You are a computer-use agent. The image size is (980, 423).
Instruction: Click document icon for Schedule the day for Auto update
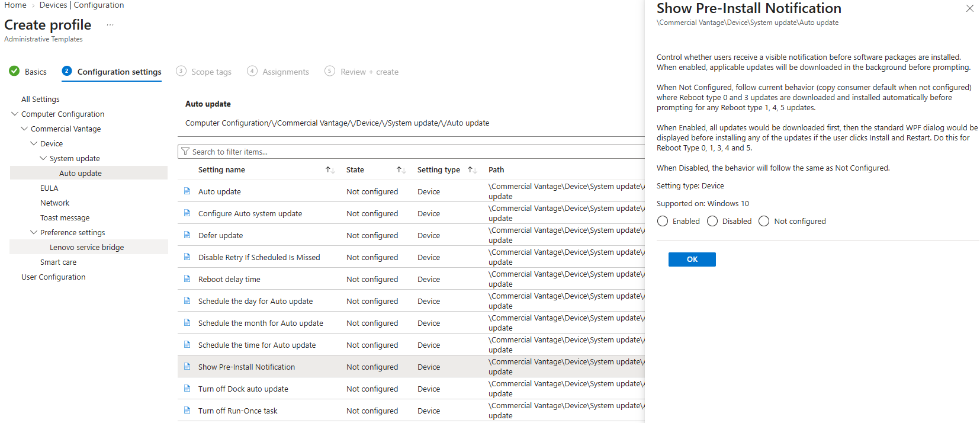click(x=187, y=301)
